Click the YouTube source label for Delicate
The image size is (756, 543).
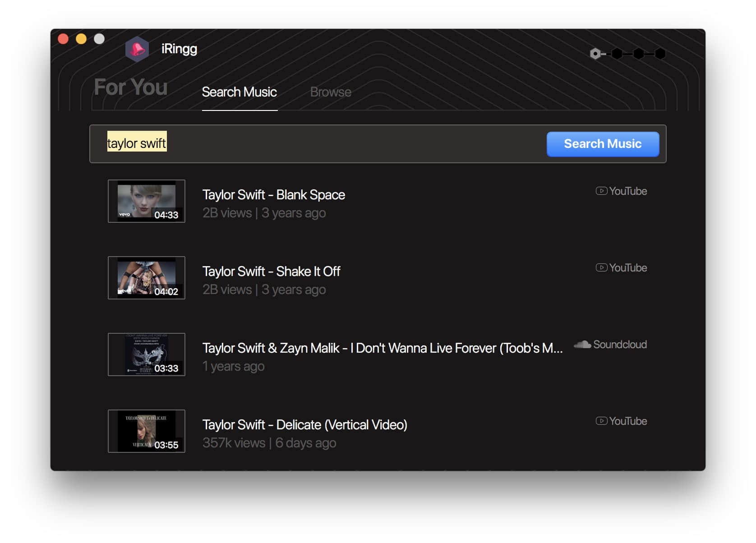[x=628, y=421]
